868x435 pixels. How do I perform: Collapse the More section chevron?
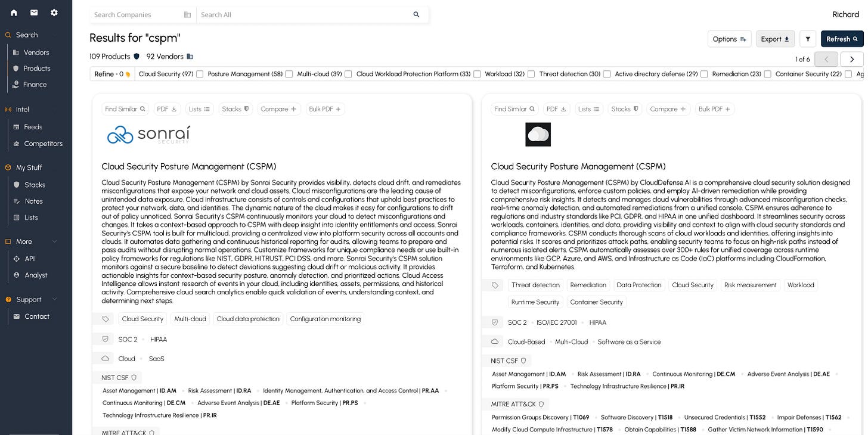[55, 242]
